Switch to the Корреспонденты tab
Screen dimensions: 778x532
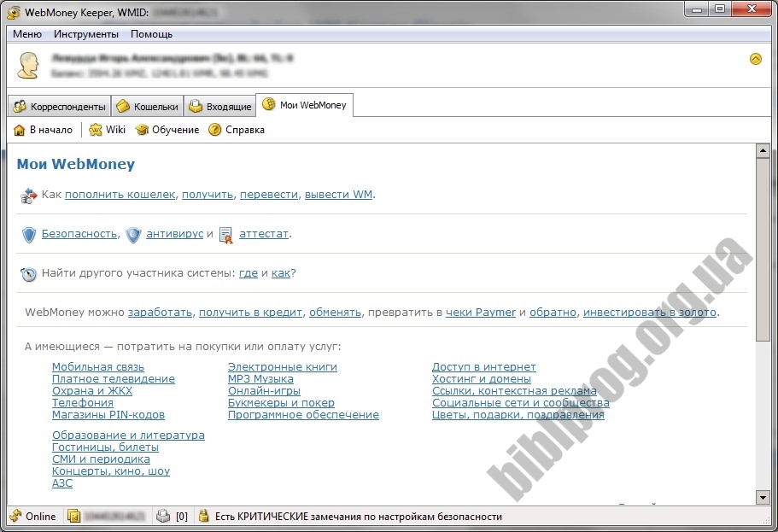pos(60,107)
